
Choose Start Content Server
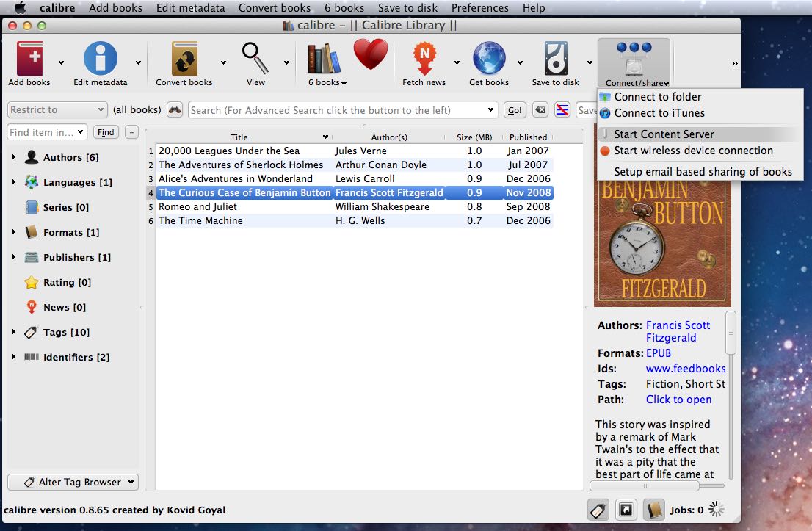(x=700, y=134)
